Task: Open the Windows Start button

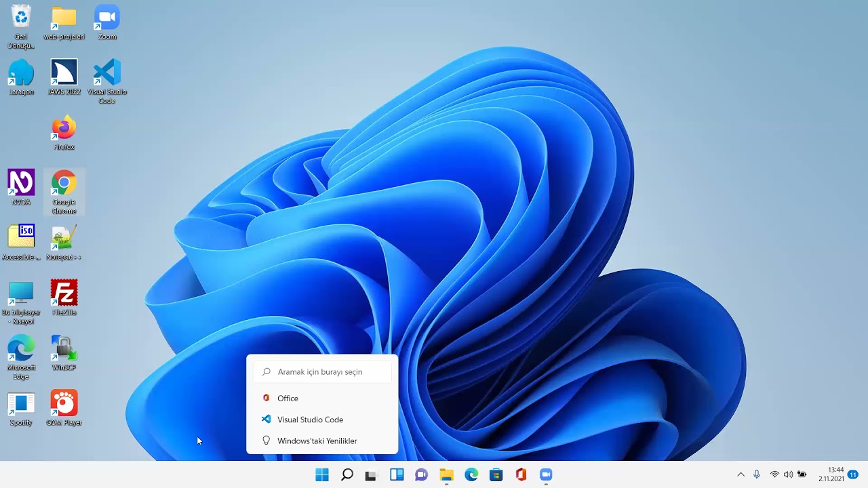Action: pyautogui.click(x=322, y=474)
